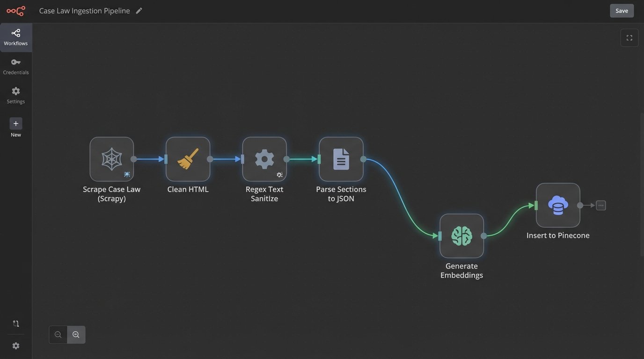Expand the connector dot on Parse Sections output

pos(363,158)
